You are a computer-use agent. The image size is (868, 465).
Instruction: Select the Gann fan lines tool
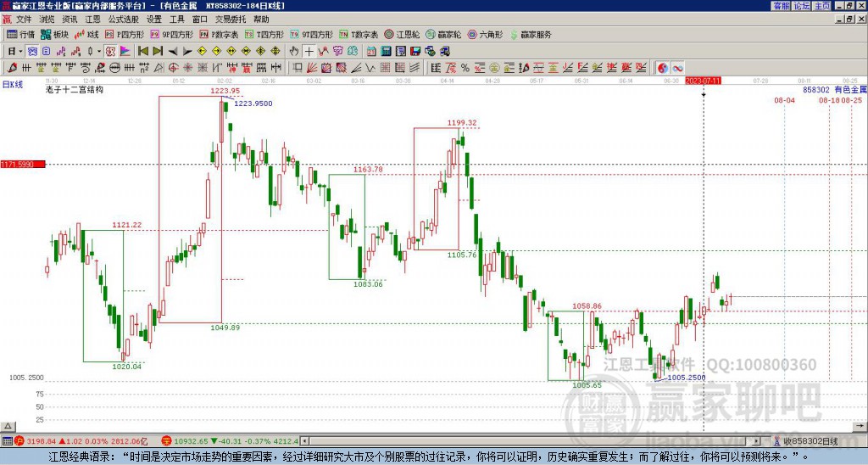pyautogui.click(x=312, y=68)
